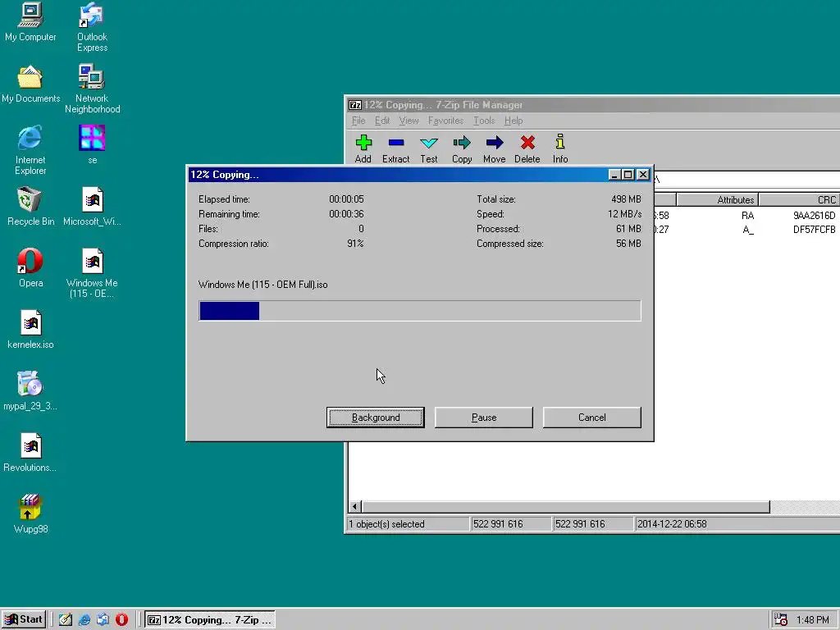Click 12% Copying 7-Zip taskbar button
The image size is (840, 630).
210,619
